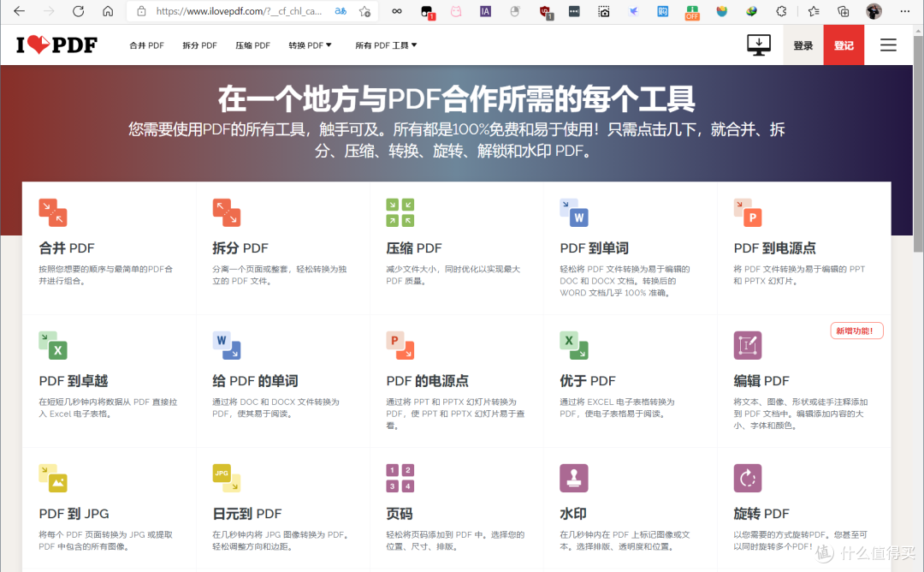924x572 pixels.
Task: Click the desktop app download icon
Action: tap(759, 45)
